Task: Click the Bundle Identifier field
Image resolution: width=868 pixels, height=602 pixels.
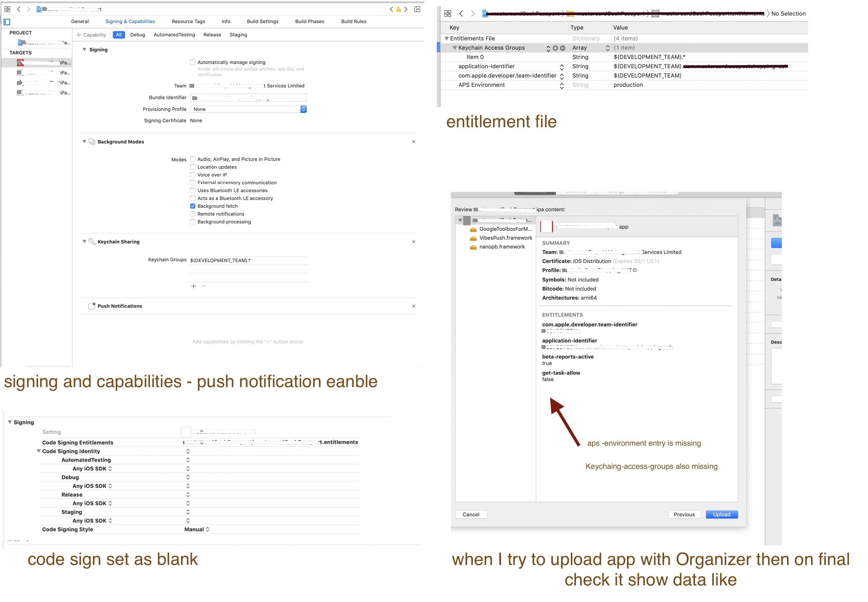Action: coord(249,98)
